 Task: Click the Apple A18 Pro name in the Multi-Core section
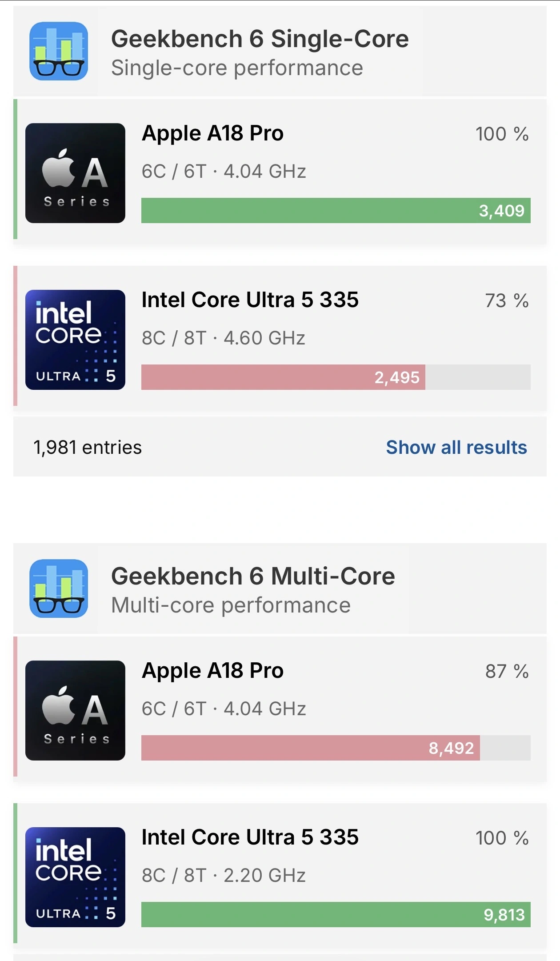coord(212,671)
